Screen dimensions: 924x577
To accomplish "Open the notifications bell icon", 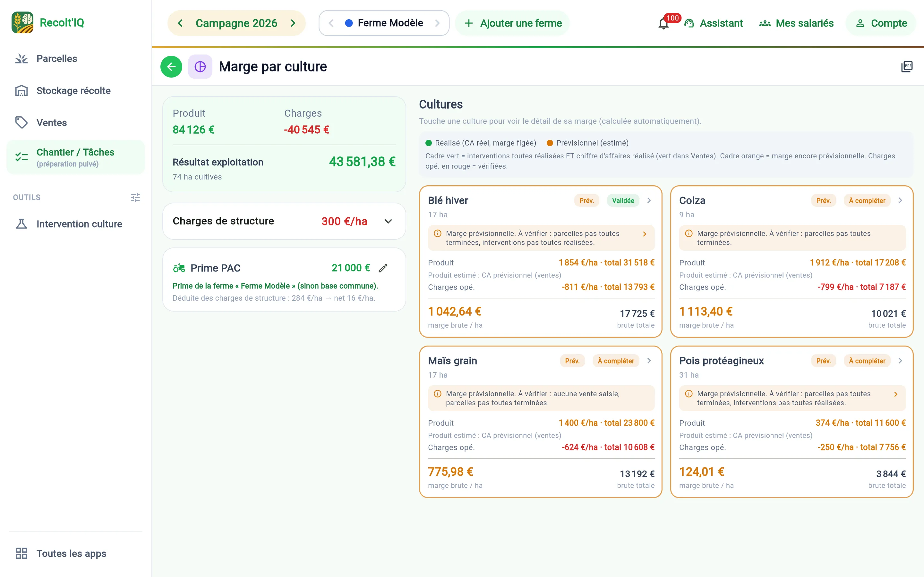I will click(x=663, y=24).
